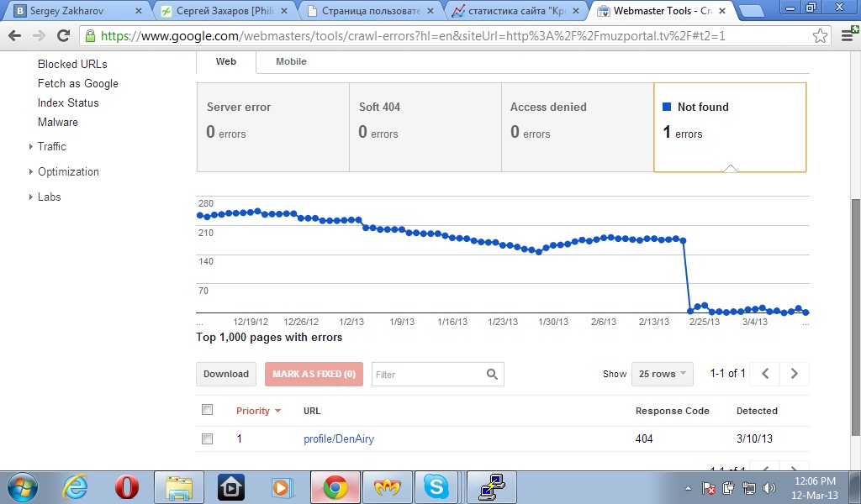Open Fetch as Google in sidebar
Screen dimensions: 861x504
click(78, 83)
